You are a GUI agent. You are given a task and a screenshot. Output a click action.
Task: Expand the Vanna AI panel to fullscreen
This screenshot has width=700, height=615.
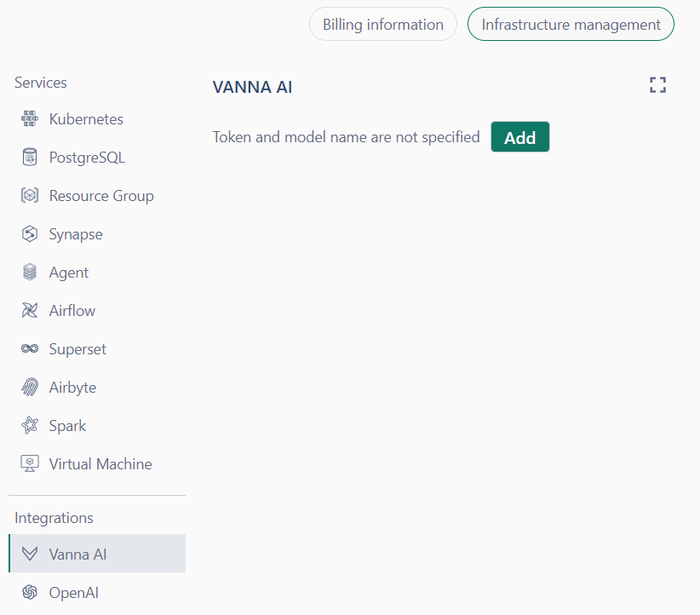[657, 85]
